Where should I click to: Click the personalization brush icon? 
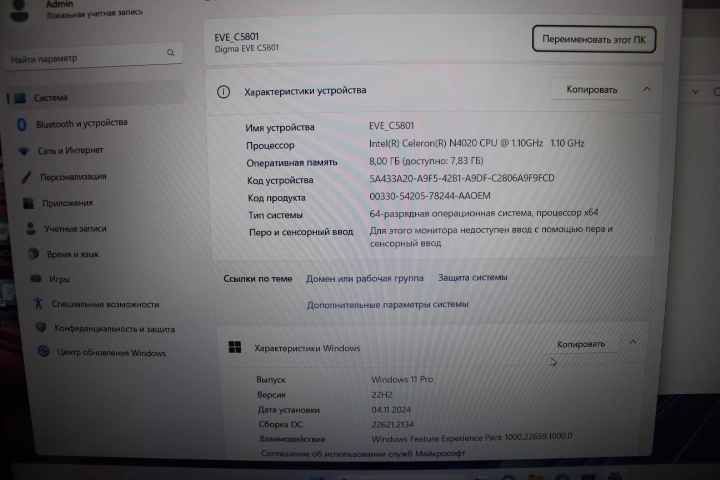click(x=26, y=177)
